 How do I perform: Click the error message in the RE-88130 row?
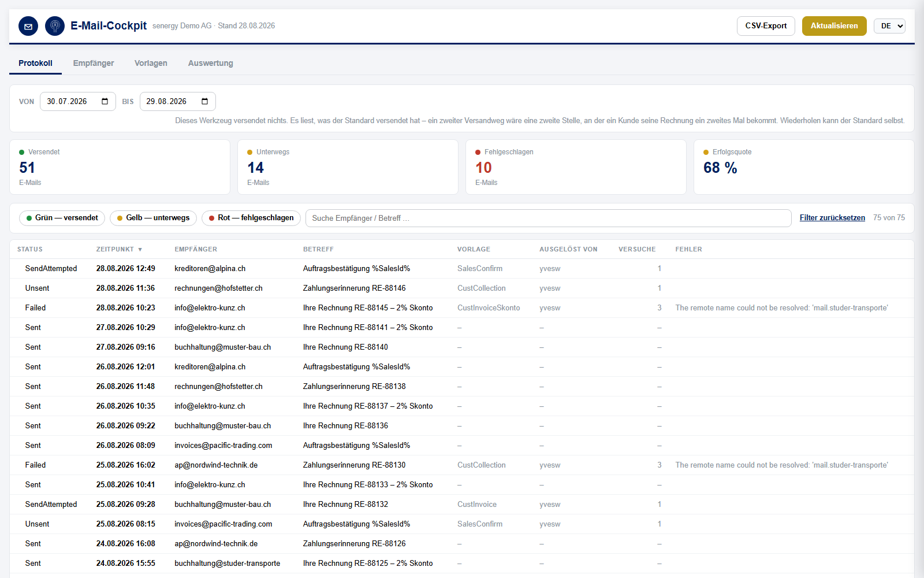(x=781, y=465)
